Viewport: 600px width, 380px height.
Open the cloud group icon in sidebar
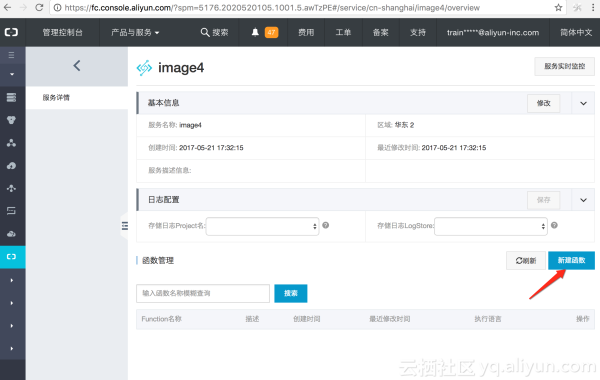click(11, 233)
